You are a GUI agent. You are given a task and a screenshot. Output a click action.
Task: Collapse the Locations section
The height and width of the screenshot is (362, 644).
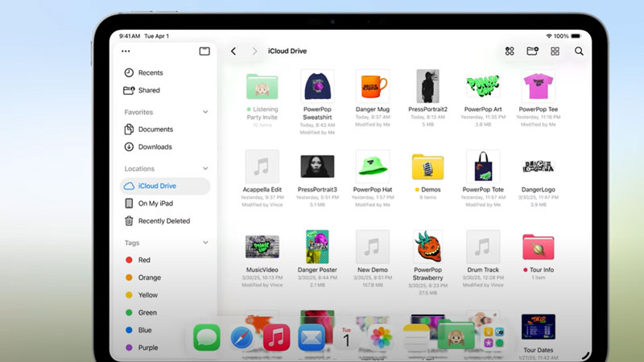point(205,169)
